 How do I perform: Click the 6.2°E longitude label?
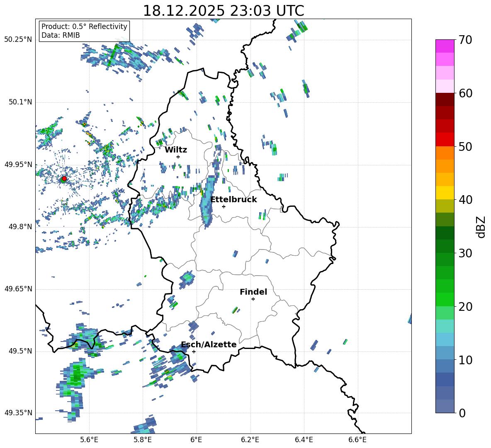250,440
